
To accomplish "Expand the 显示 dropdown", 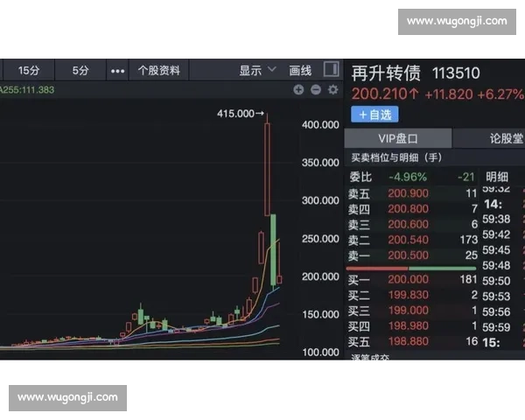I will [x=256, y=71].
